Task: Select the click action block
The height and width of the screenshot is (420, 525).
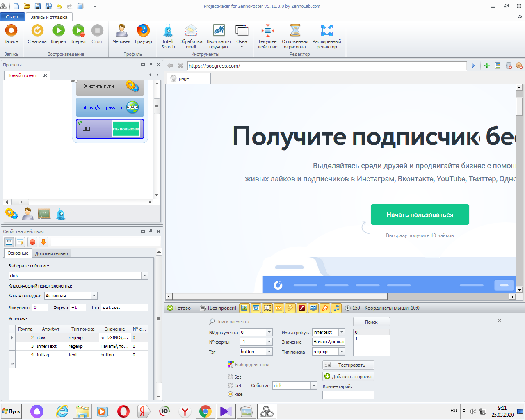Action: point(110,129)
